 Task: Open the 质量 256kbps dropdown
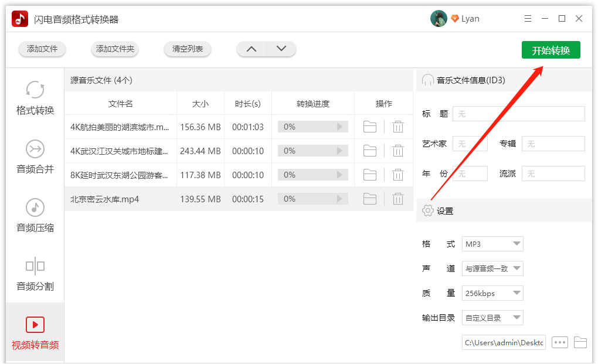click(x=492, y=293)
